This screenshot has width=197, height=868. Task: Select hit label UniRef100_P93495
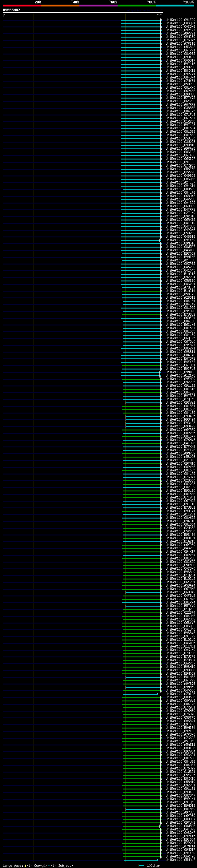pos(180,416)
